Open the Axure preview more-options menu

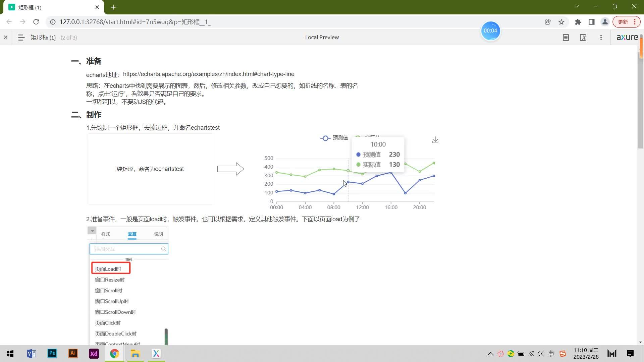(x=601, y=38)
